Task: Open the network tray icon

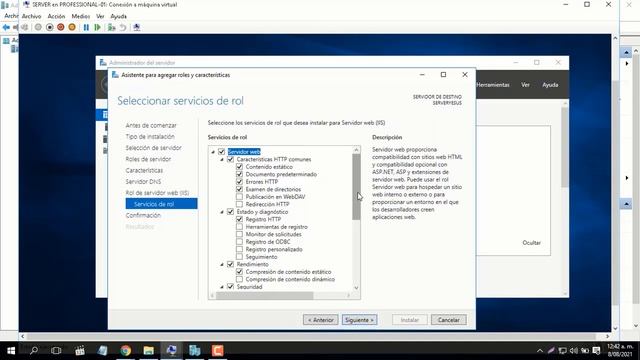Action: click(562, 351)
